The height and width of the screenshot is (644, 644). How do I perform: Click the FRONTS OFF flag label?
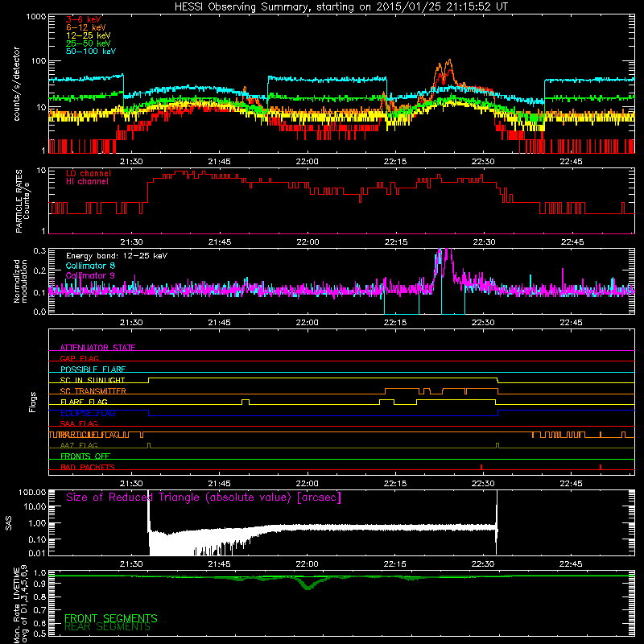(85, 456)
